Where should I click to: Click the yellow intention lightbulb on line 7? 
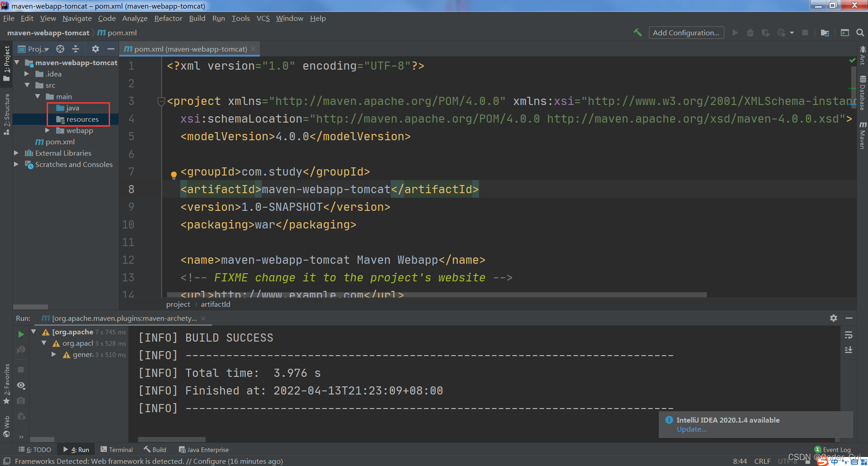[173, 175]
